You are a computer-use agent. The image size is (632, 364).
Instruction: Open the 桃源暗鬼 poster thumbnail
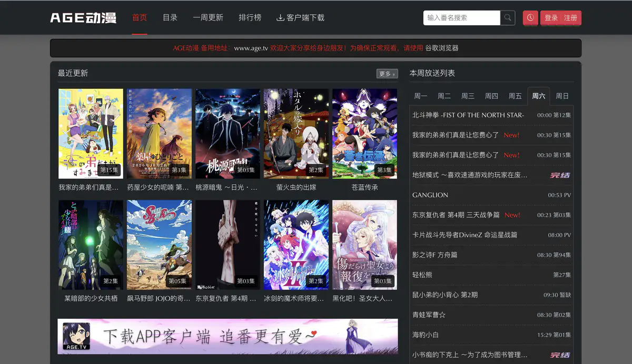click(x=228, y=134)
